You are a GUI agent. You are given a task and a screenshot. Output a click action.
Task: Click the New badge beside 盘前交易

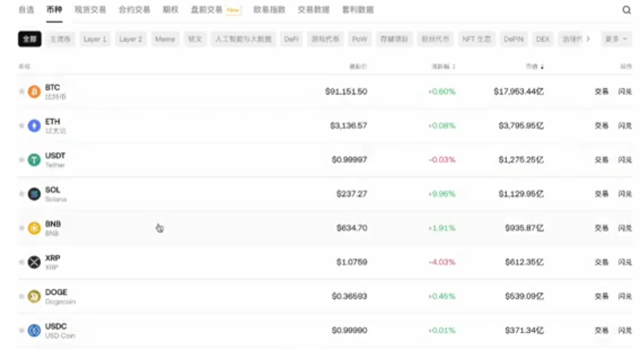[x=233, y=10]
